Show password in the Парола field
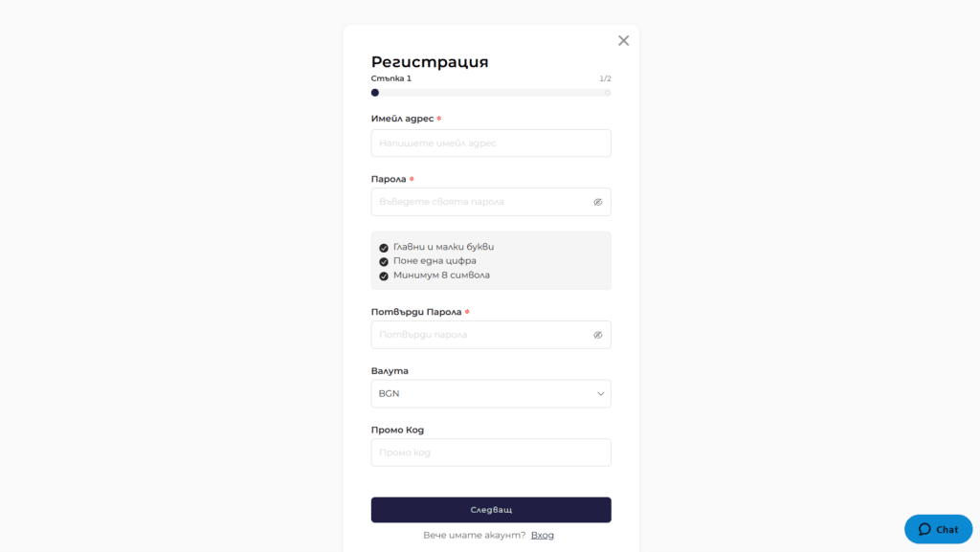Image resolution: width=980 pixels, height=552 pixels. pyautogui.click(x=597, y=202)
